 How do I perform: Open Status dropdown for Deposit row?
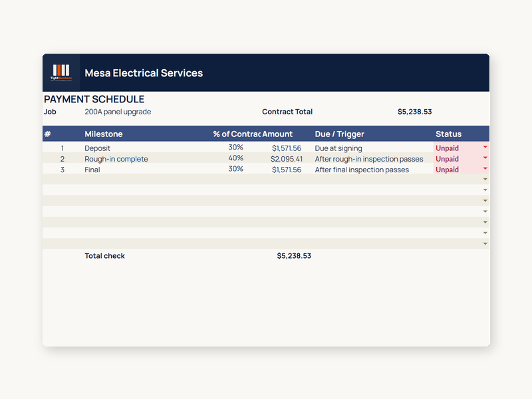pyautogui.click(x=485, y=147)
